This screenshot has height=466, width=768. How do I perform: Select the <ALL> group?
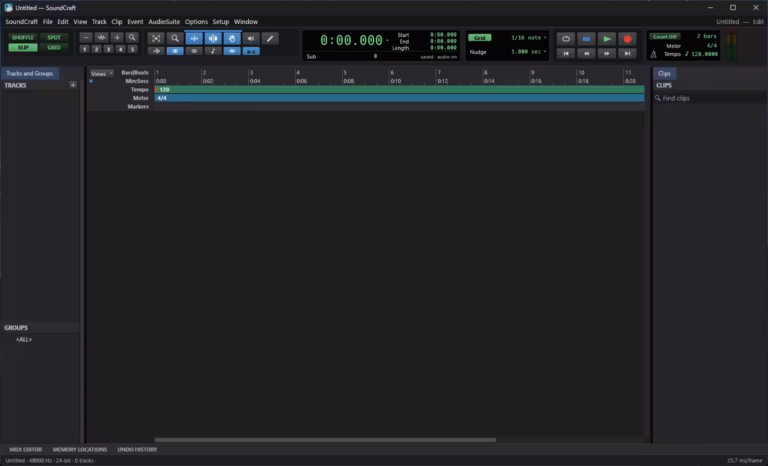pos(24,340)
